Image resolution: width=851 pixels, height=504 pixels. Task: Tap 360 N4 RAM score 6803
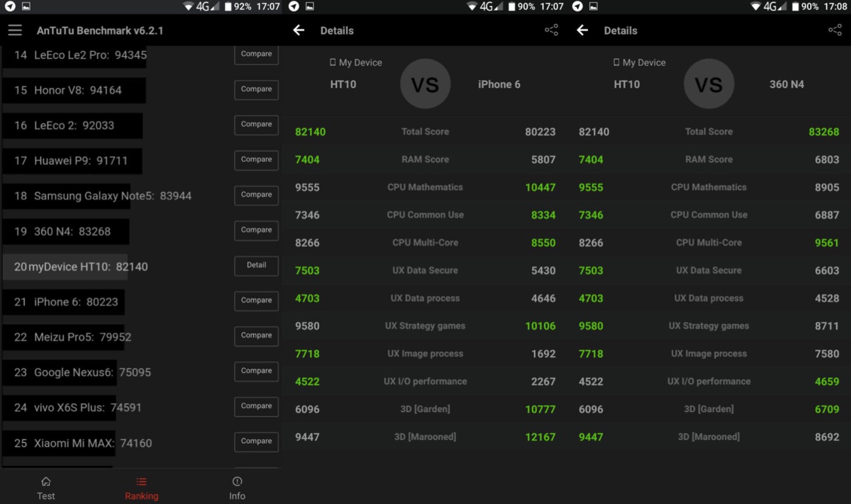tap(827, 159)
